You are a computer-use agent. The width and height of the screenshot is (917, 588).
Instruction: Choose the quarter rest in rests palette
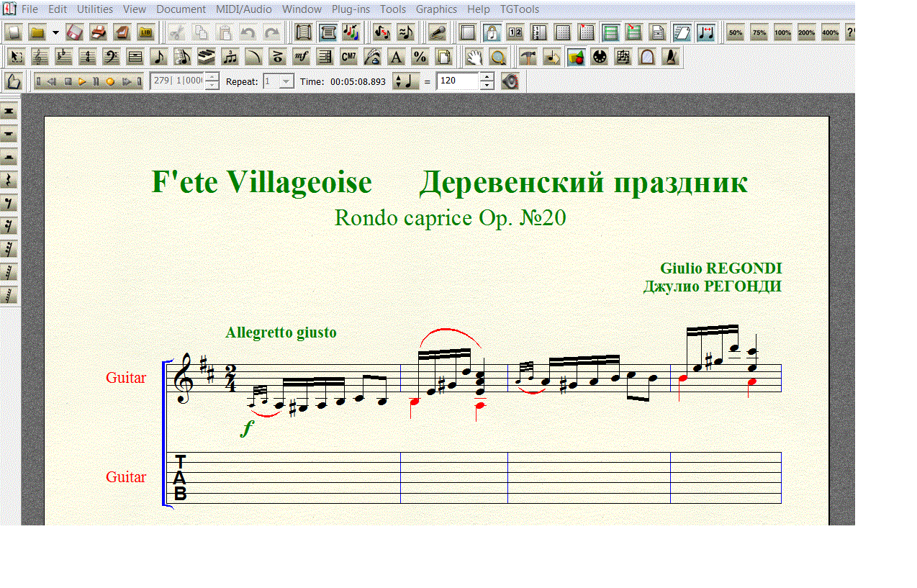pyautogui.click(x=9, y=180)
